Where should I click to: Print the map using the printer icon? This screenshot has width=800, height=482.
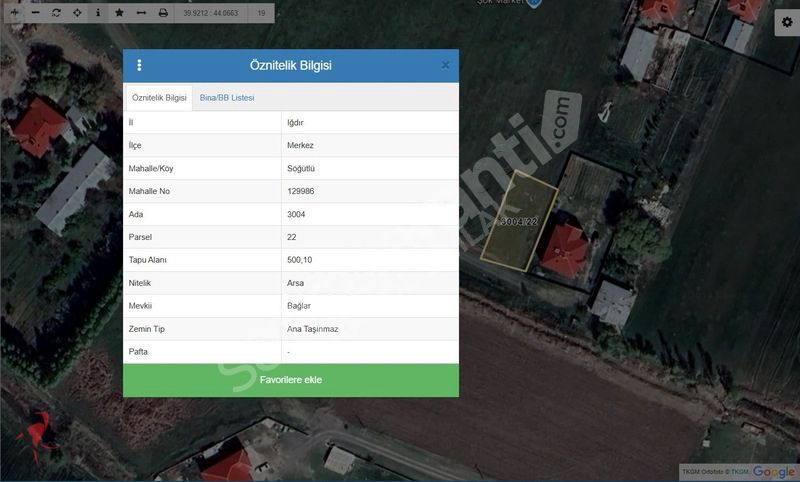(163, 13)
